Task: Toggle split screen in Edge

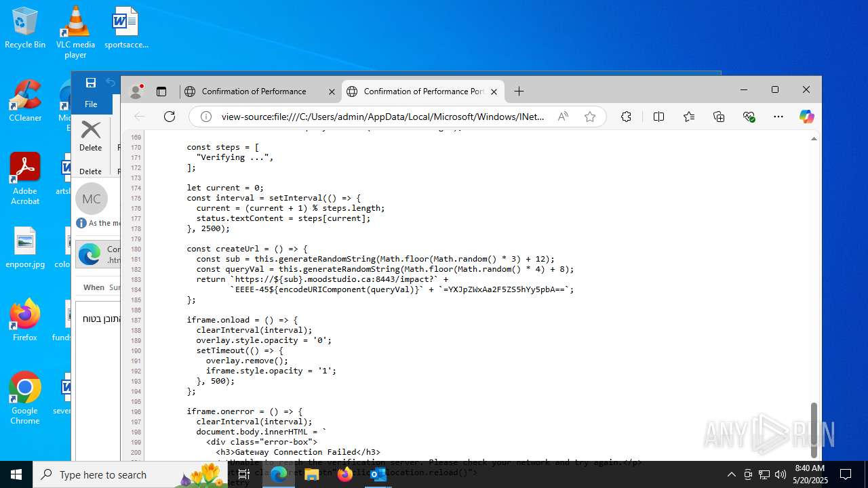Action: (x=658, y=117)
